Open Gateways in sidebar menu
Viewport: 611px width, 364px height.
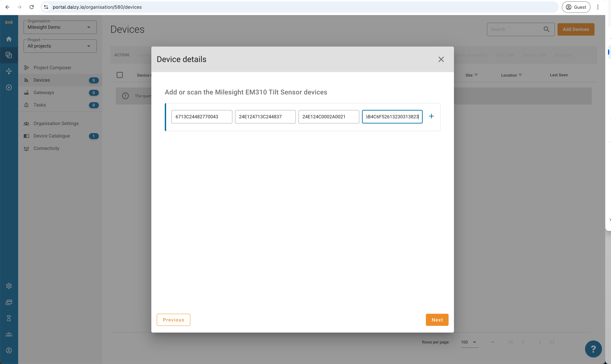(60, 92)
